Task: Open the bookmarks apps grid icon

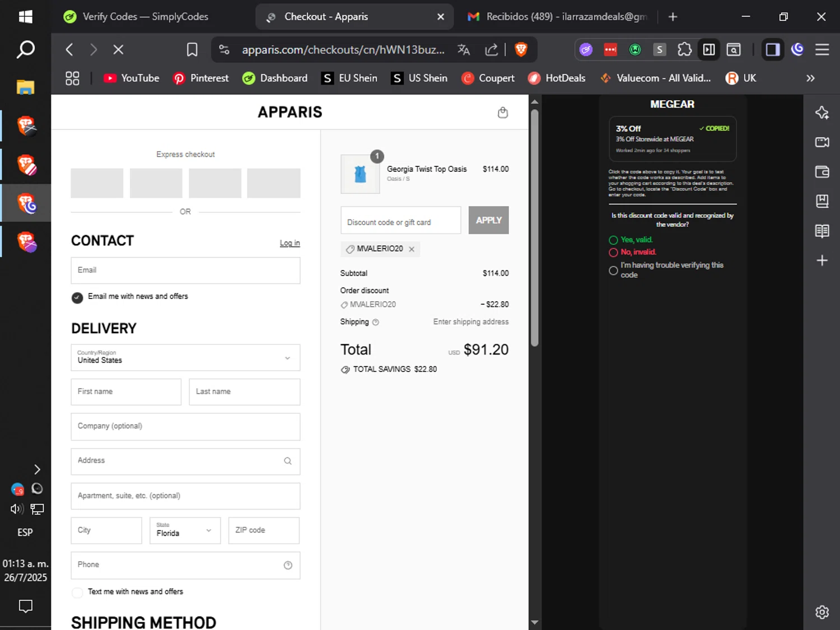Action: 72,78
